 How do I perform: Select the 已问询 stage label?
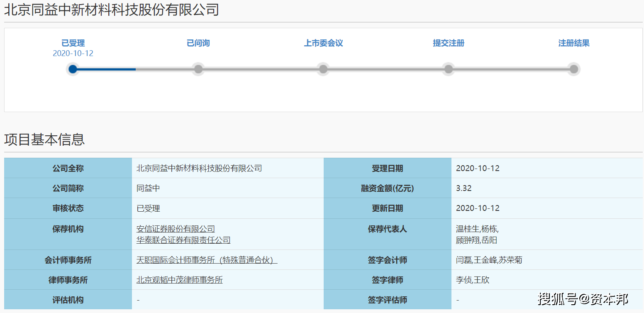point(198,43)
